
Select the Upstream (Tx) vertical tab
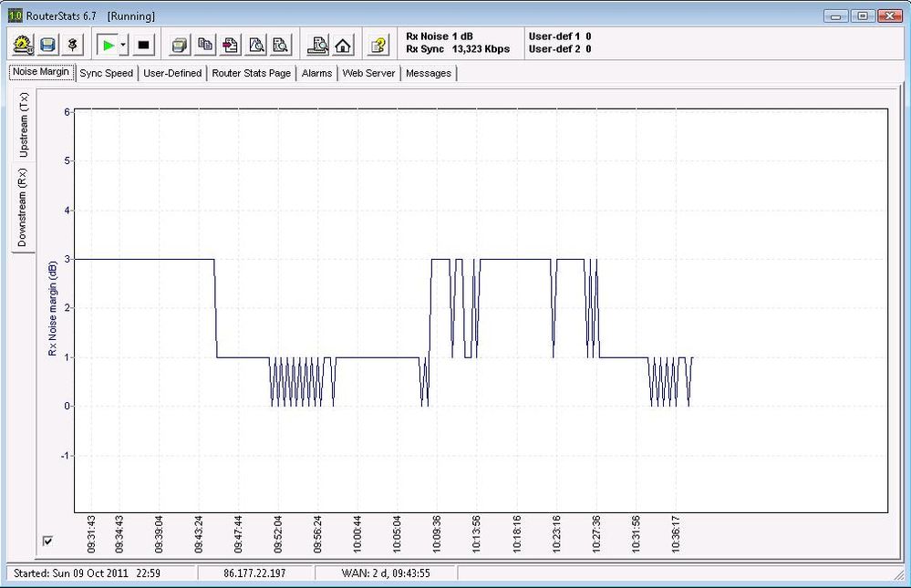25,125
